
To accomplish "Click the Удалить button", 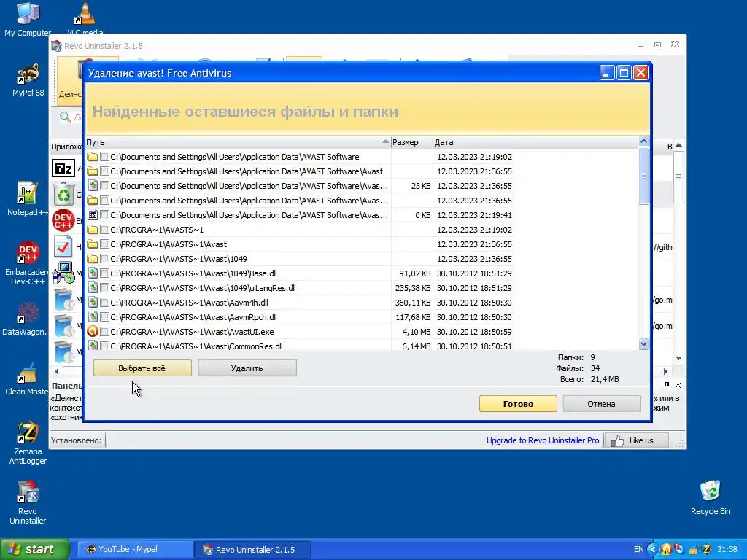I will [247, 368].
